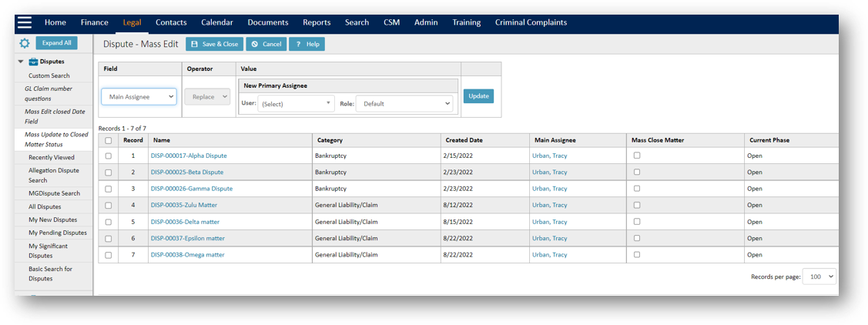
Task: Open the Training menu
Action: [467, 22]
